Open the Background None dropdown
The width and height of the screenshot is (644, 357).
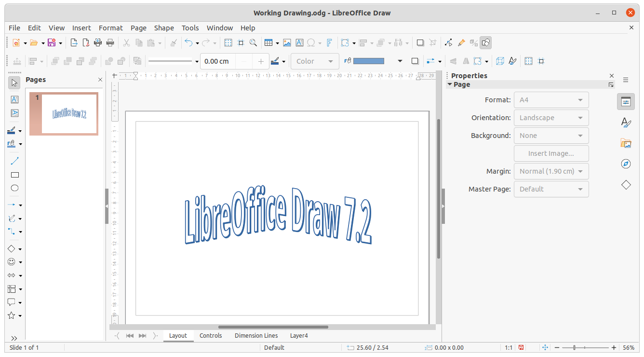(551, 136)
